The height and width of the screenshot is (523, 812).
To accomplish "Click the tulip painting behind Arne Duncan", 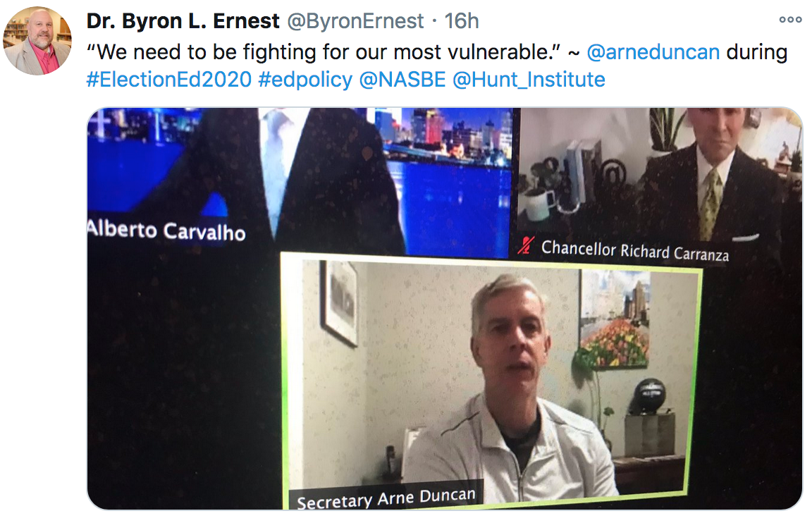I will point(615,319).
